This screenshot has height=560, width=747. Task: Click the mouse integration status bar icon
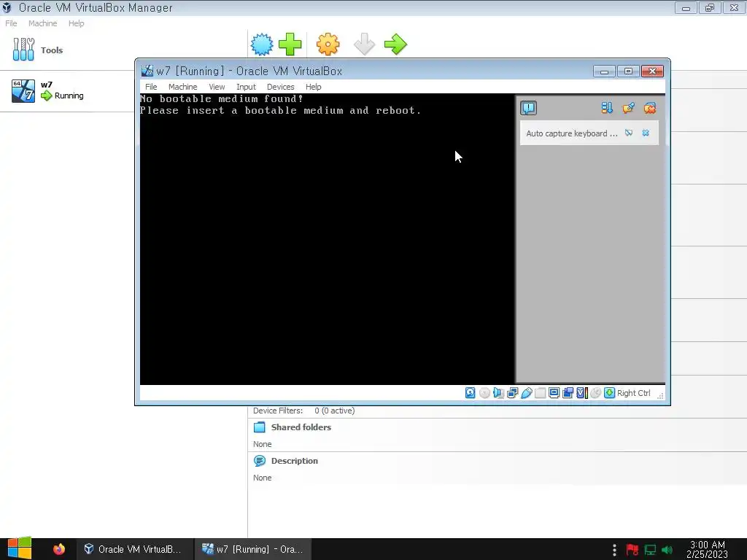[x=595, y=393]
